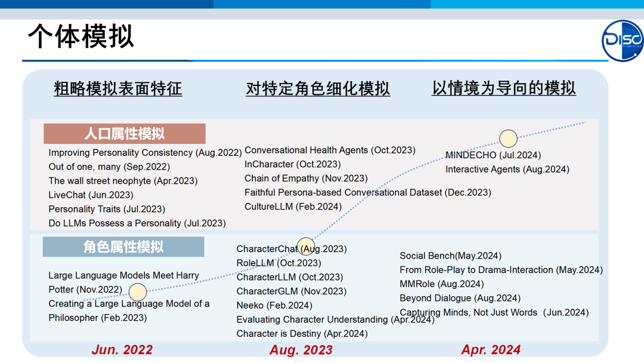Click the slide title 个体模拟
The width and height of the screenshot is (644, 363).
pos(81,36)
